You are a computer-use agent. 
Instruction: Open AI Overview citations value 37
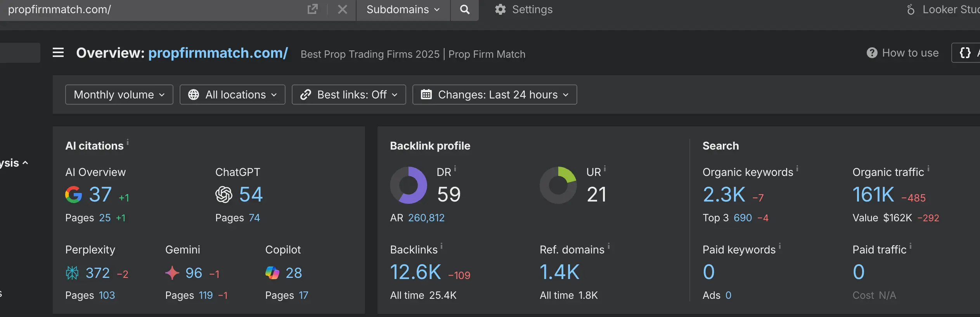(x=100, y=195)
